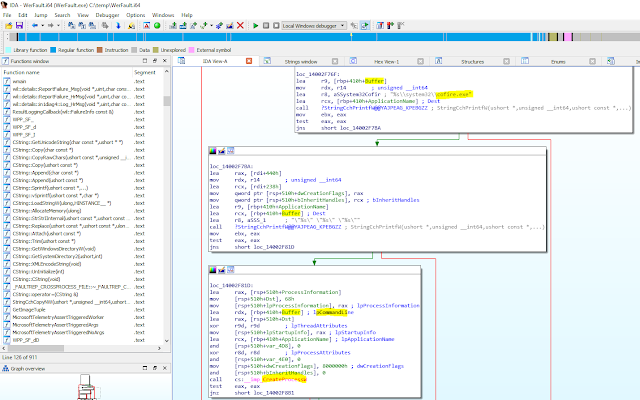Click the green Start process play icon
The width and height of the screenshot is (640, 400).
pyautogui.click(x=255, y=24)
